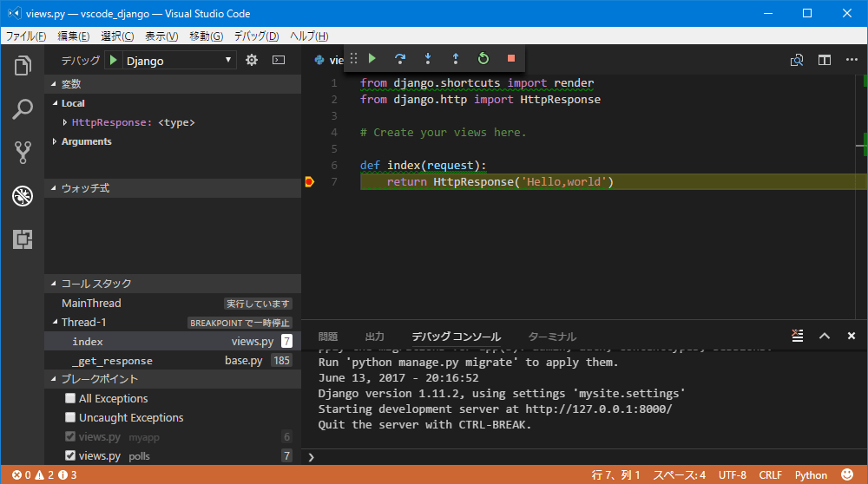The height and width of the screenshot is (484, 868).
Task: Switch to the ターミナル tab
Action: coord(552,337)
